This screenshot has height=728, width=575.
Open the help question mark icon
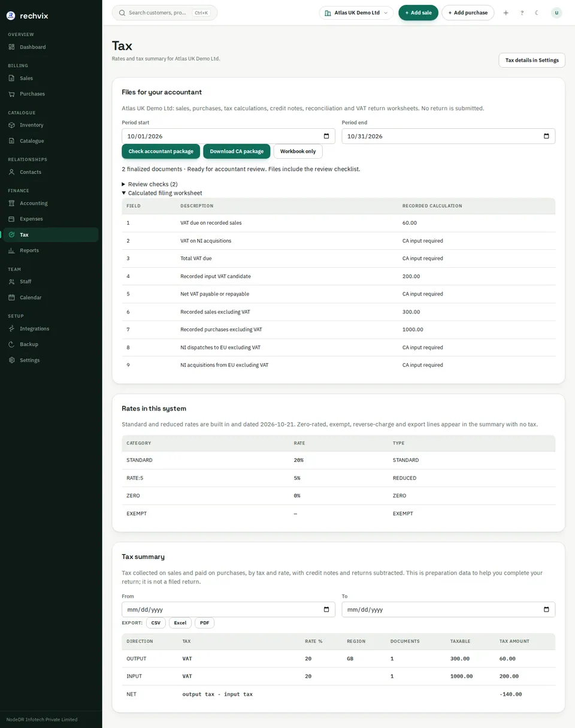(x=522, y=13)
